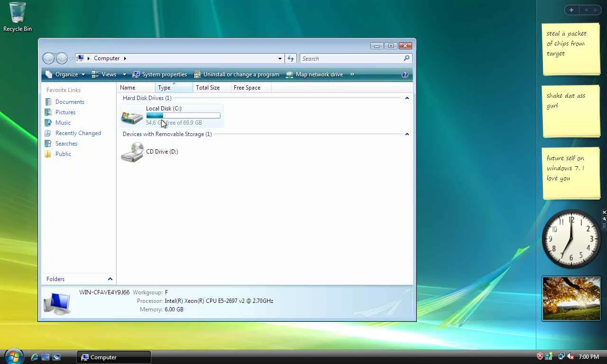Click the Public folder icon

[x=48, y=154]
